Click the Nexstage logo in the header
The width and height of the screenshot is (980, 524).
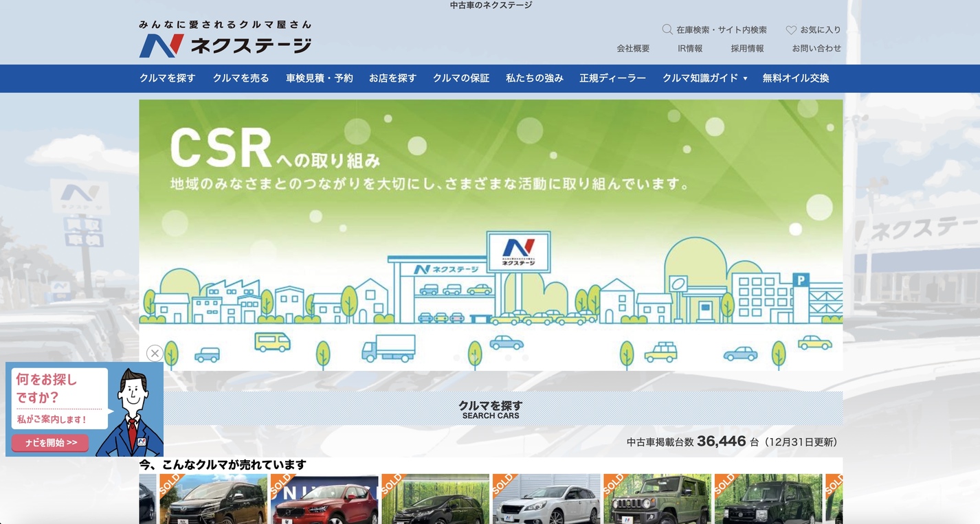(x=225, y=39)
